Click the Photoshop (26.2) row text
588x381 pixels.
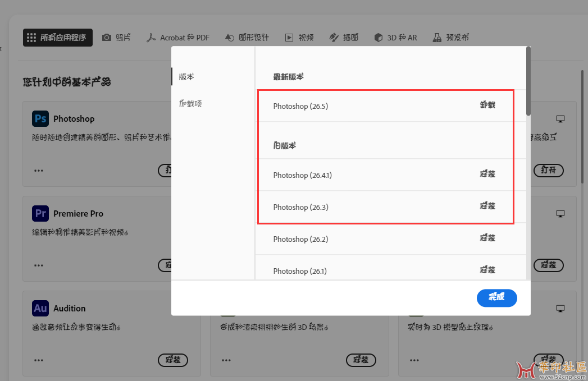click(300, 239)
